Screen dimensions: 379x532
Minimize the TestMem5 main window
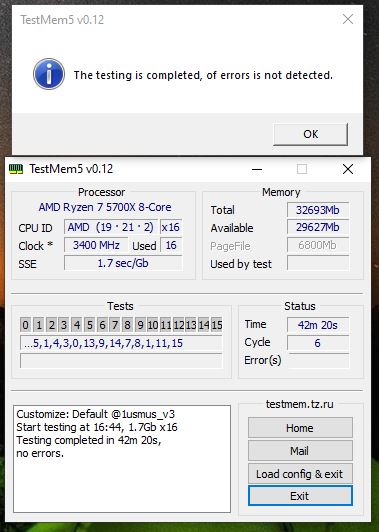pos(257,169)
